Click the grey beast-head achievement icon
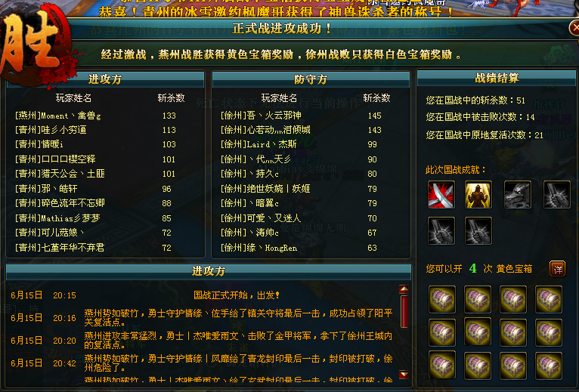Screen dimensions: 579x392 (x=517, y=195)
